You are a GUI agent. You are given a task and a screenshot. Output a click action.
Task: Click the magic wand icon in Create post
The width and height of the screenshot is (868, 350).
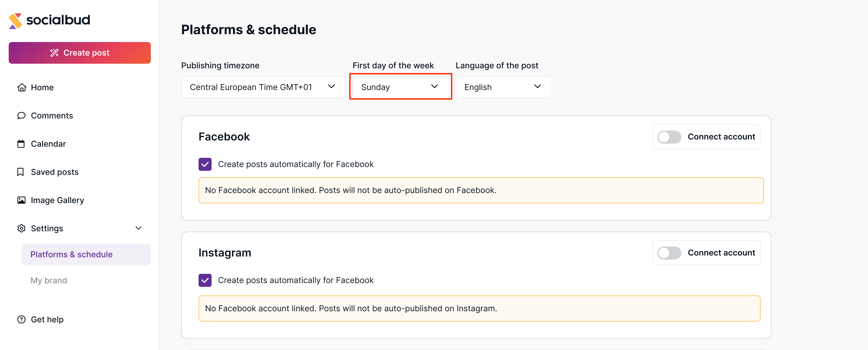tap(54, 53)
